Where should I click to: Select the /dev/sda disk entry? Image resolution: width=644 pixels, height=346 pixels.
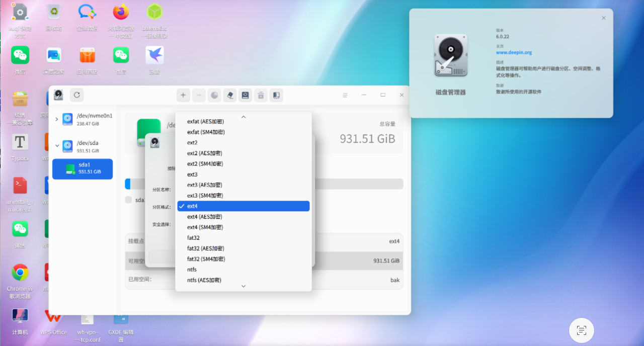point(83,146)
